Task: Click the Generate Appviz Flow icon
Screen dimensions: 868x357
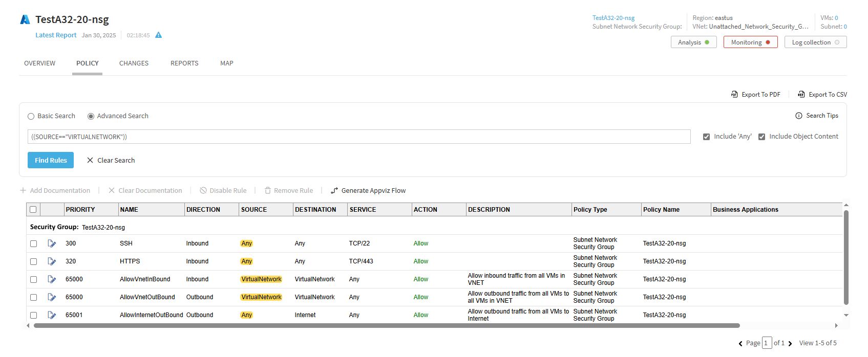Action: 334,191
